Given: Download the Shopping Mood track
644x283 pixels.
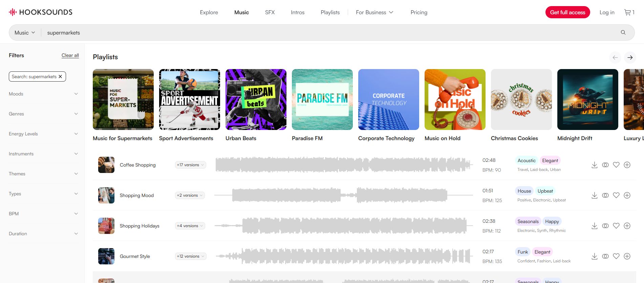Looking at the screenshot, I should 594,195.
